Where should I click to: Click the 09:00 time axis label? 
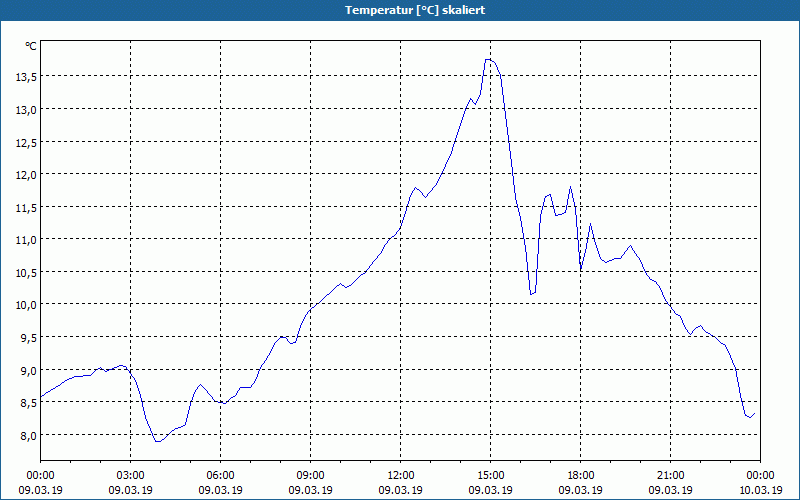(x=310, y=476)
